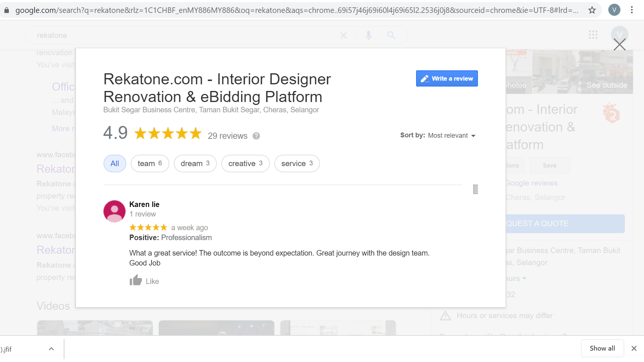
Task: Like Karen lie's review with thumbs-up icon
Action: click(136, 281)
